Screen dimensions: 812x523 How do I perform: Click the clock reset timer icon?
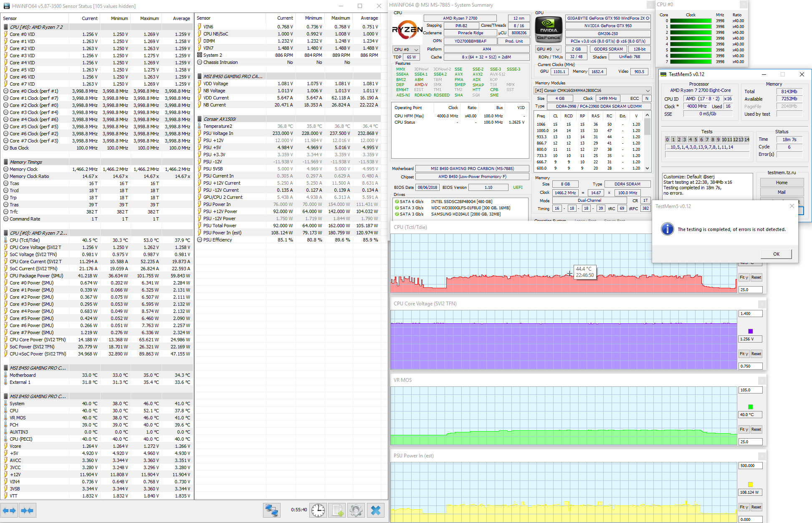coord(318,510)
